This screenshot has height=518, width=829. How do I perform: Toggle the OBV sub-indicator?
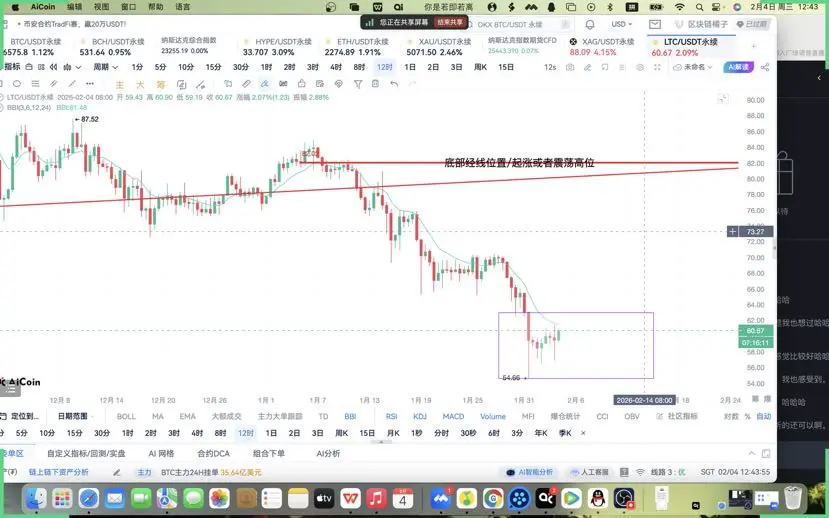point(632,417)
